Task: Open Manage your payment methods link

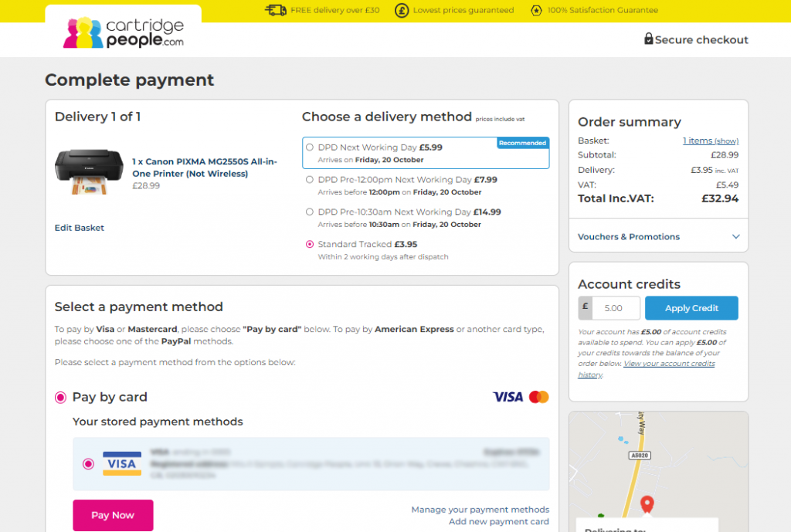Action: pyautogui.click(x=480, y=510)
